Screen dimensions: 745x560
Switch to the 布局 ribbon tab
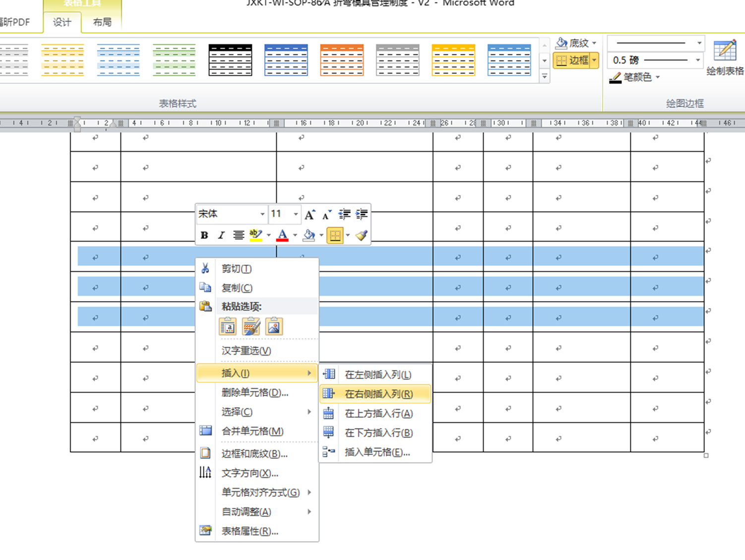102,22
